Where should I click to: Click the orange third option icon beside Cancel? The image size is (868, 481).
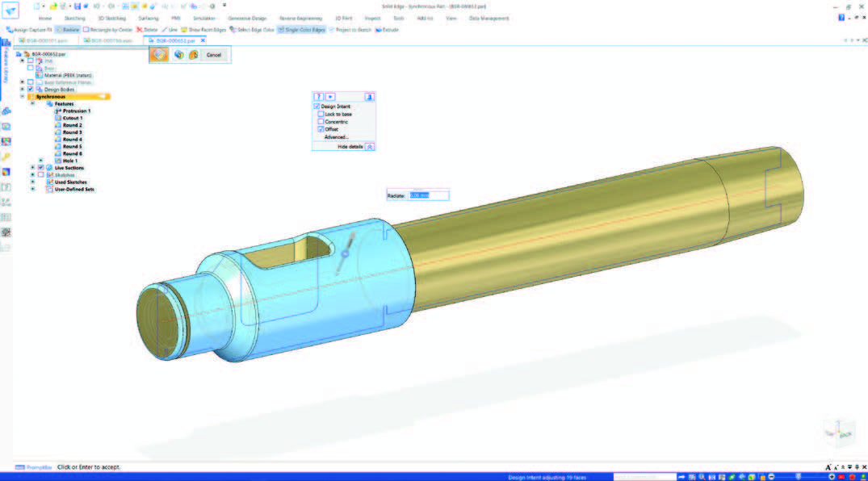[193, 55]
